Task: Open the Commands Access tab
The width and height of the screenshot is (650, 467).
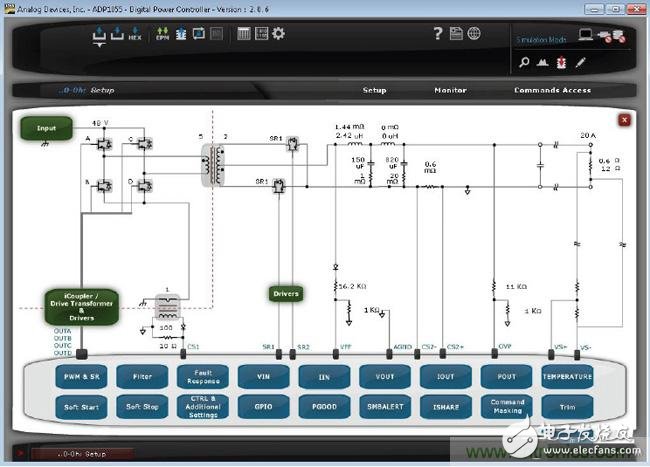Action: (x=551, y=90)
